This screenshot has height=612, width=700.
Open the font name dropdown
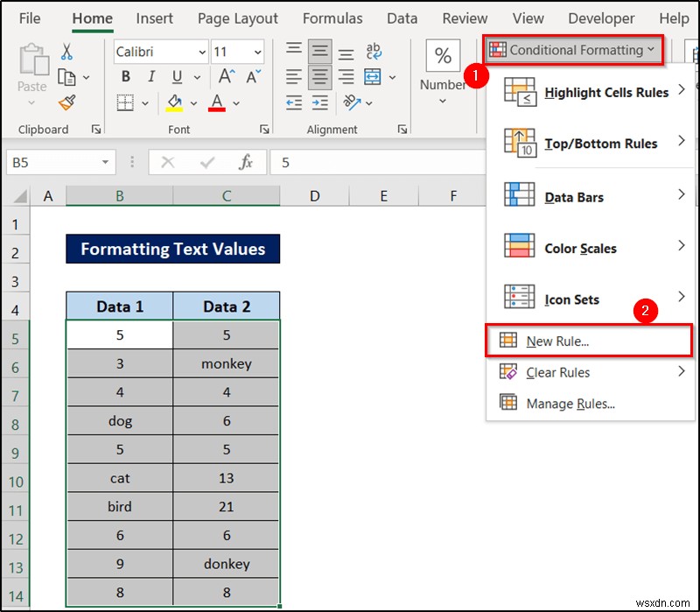199,53
